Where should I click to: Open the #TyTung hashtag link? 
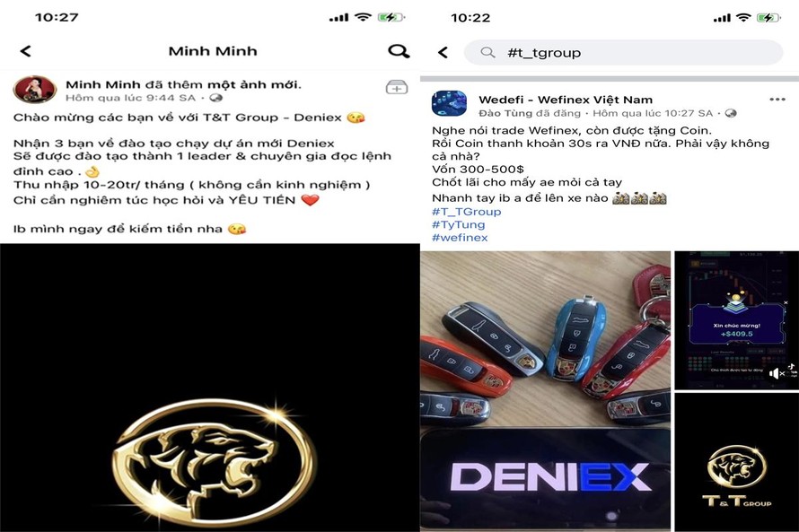(x=458, y=224)
